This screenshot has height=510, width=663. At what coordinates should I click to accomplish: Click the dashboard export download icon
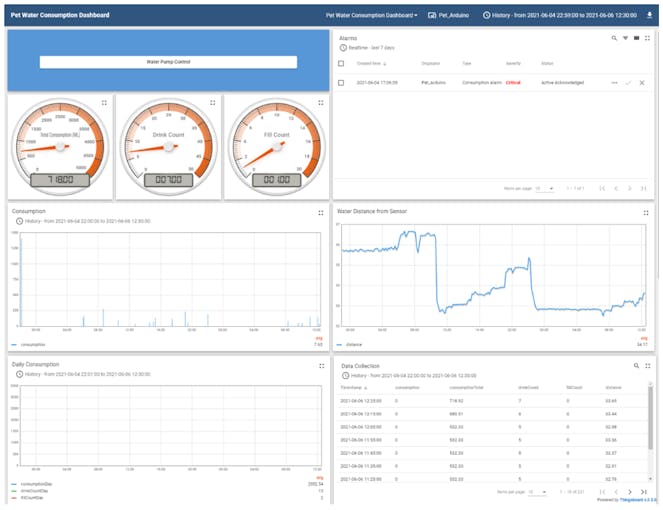click(x=649, y=15)
